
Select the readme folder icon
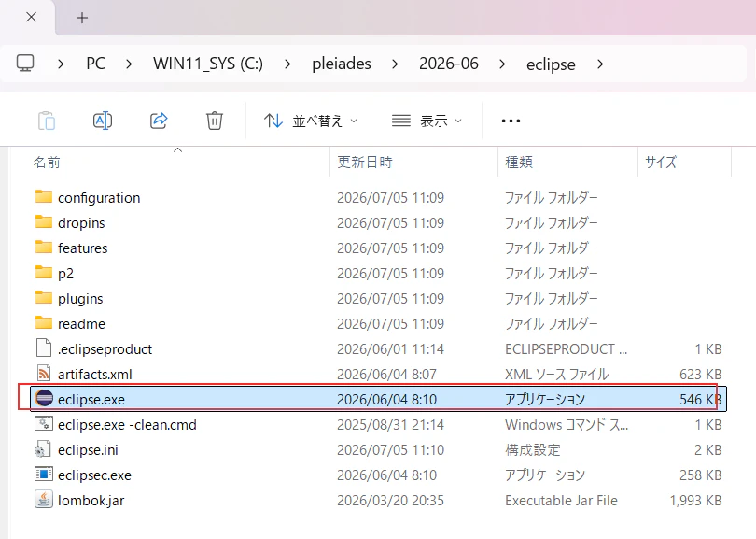pos(44,323)
